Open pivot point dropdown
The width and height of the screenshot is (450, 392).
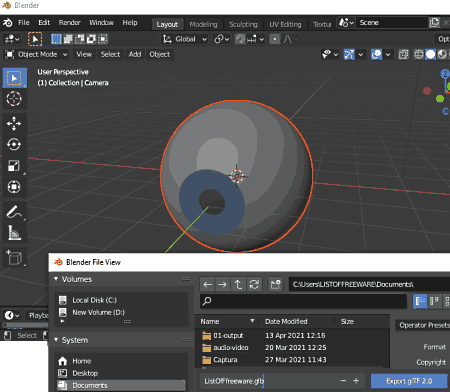click(x=222, y=39)
